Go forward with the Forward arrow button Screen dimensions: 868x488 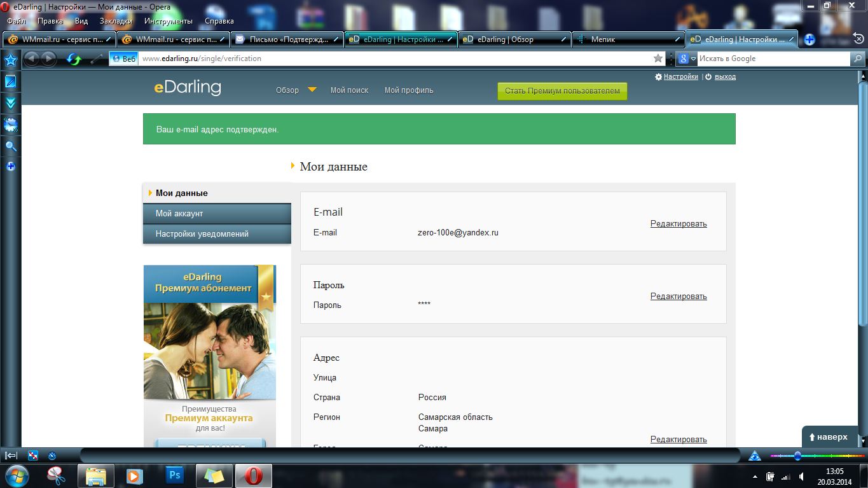[x=49, y=59]
